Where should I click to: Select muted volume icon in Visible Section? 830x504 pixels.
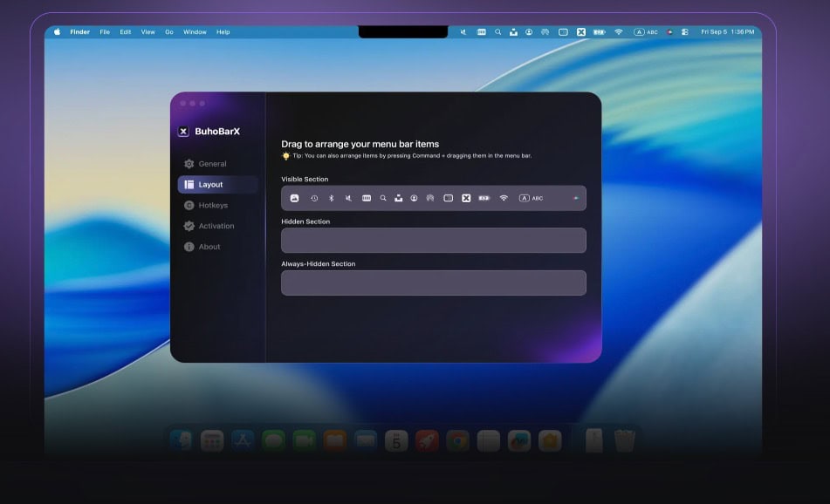click(348, 199)
